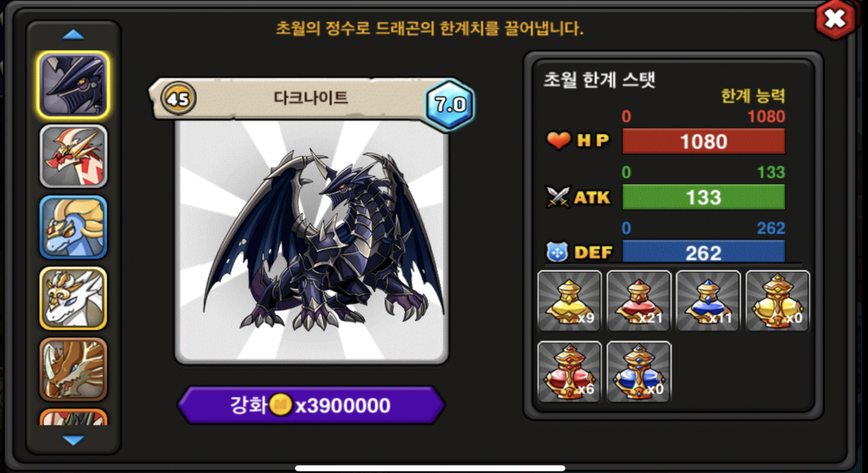Tap the 7.0 hexagon grade badge
Image resolution: width=868 pixels, height=473 pixels.
[450, 105]
